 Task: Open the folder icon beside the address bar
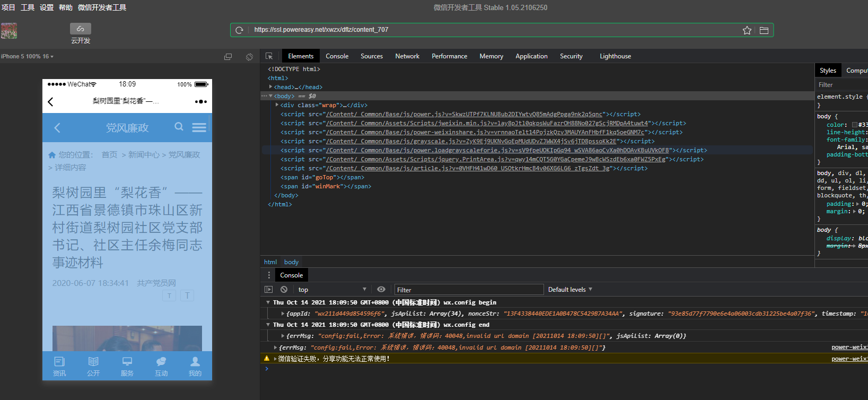coord(764,30)
